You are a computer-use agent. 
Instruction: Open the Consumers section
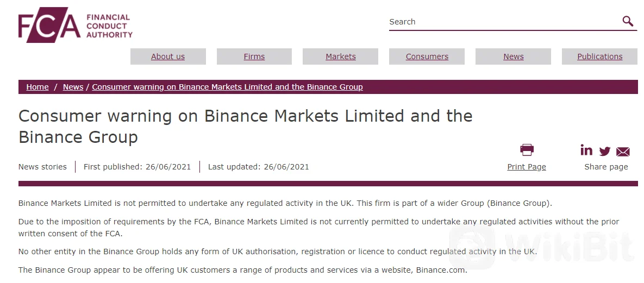(427, 56)
